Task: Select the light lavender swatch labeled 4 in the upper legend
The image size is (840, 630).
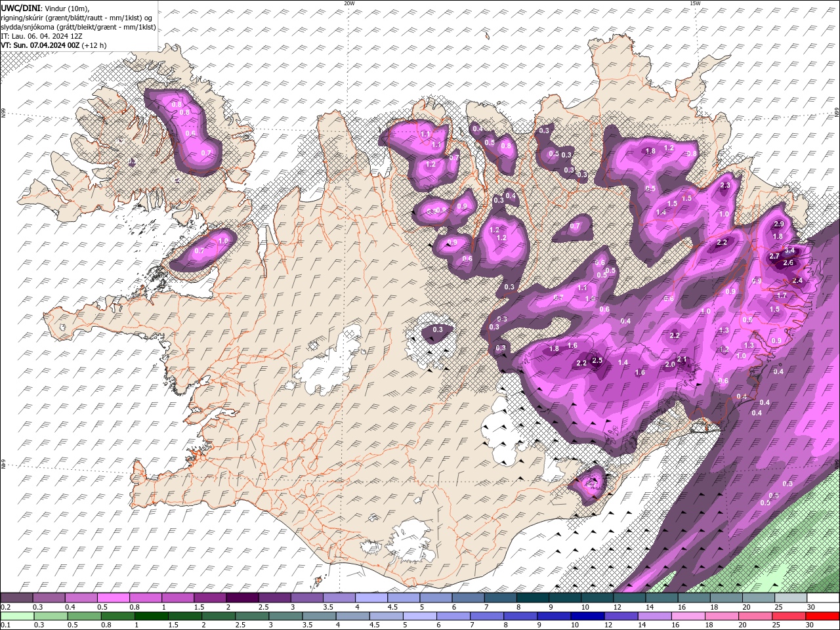Action: [371, 598]
